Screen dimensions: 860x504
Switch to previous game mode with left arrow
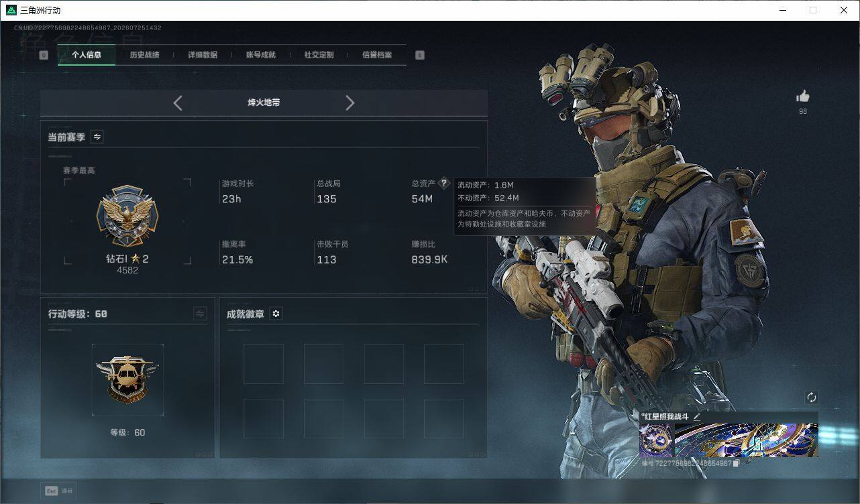point(178,103)
